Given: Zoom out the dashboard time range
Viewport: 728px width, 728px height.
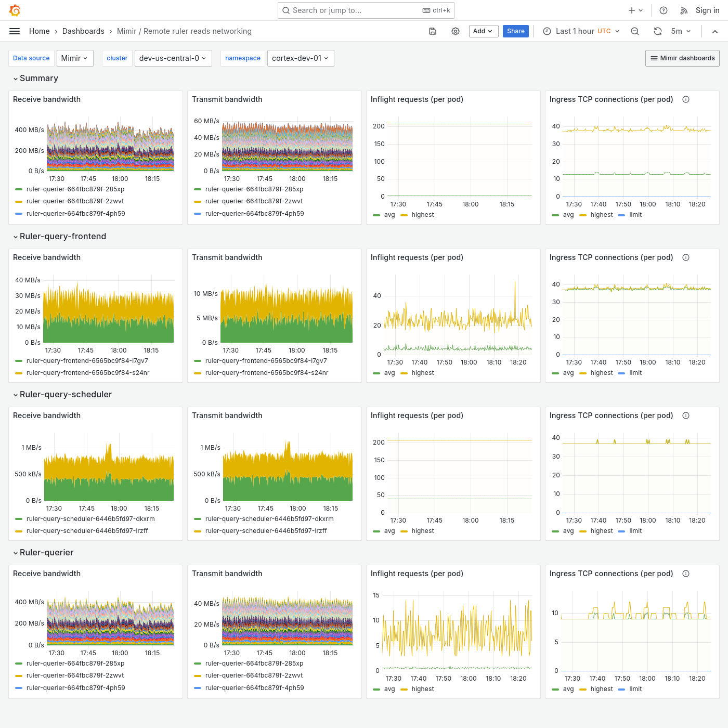Looking at the screenshot, I should (635, 31).
